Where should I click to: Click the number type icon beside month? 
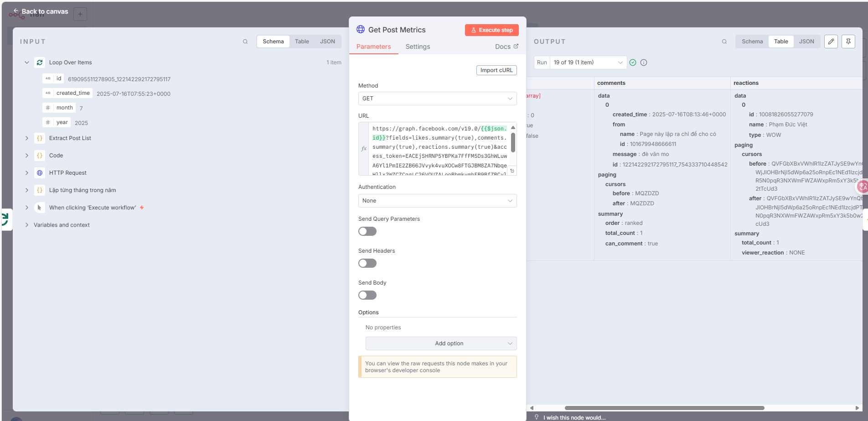tap(48, 108)
